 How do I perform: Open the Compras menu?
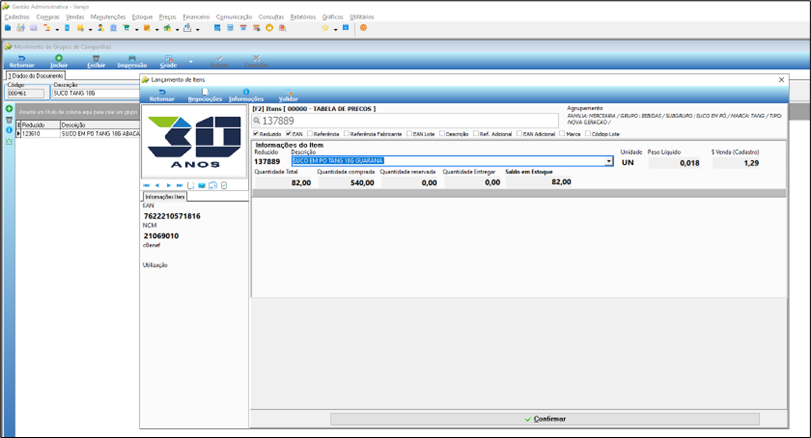tap(48, 17)
